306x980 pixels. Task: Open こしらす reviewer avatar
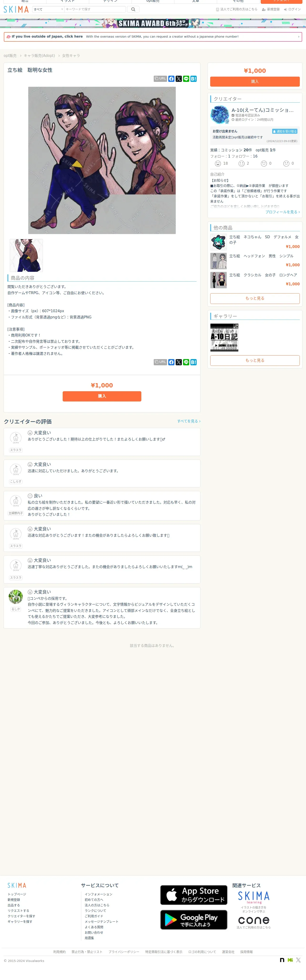[x=16, y=469]
